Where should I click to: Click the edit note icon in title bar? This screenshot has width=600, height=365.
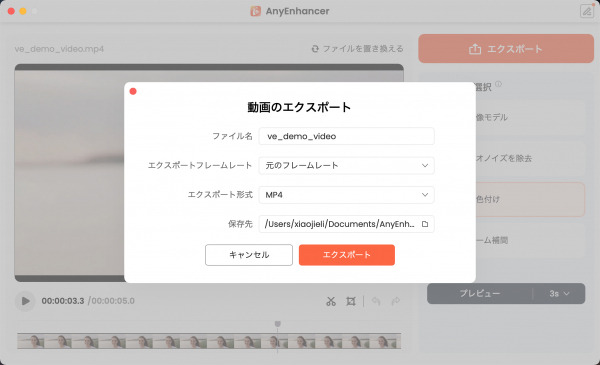click(x=587, y=11)
